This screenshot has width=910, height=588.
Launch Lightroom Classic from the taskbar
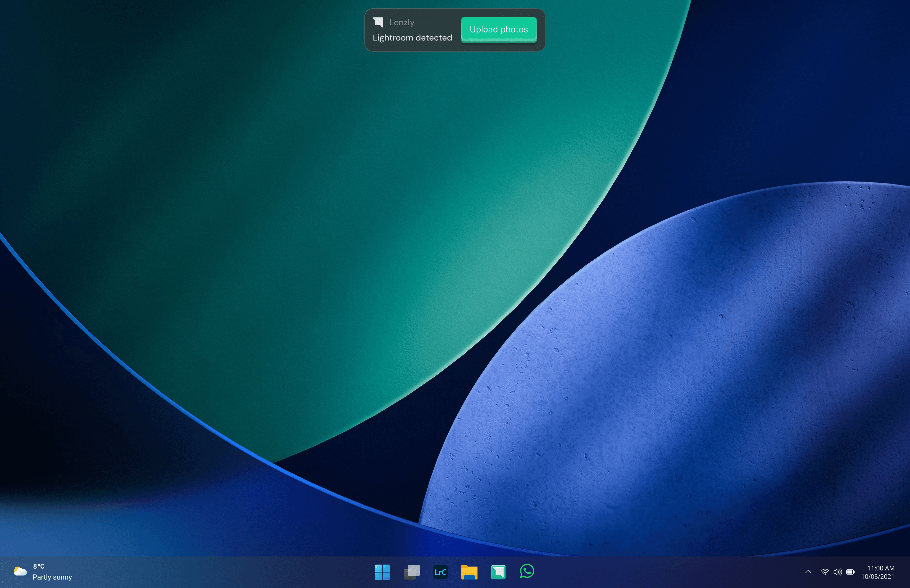[440, 572]
